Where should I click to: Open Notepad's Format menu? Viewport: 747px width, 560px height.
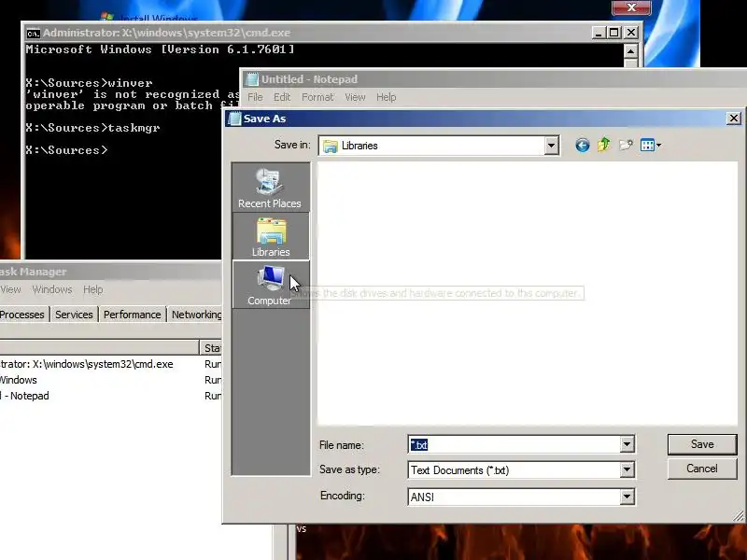pyautogui.click(x=317, y=97)
